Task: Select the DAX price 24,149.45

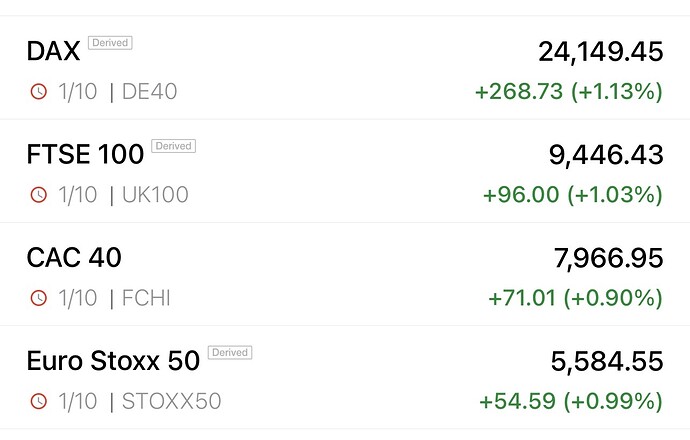Action: coord(600,51)
